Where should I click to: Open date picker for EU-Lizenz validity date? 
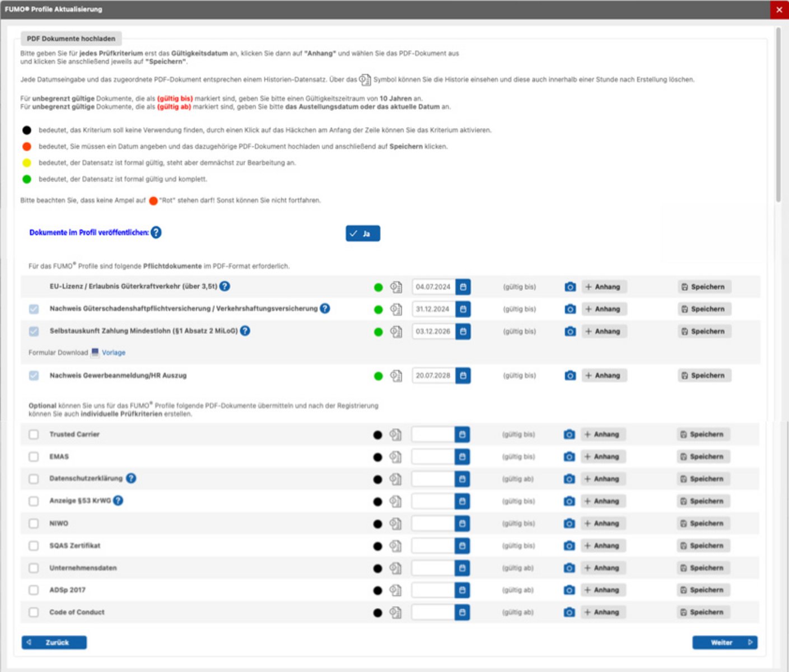(x=463, y=287)
